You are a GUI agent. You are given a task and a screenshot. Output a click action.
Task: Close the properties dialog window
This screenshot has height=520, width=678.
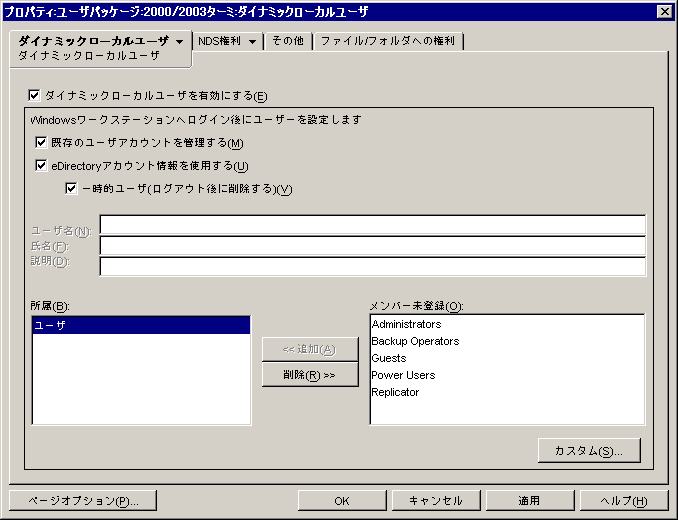pyautogui.click(x=664, y=12)
